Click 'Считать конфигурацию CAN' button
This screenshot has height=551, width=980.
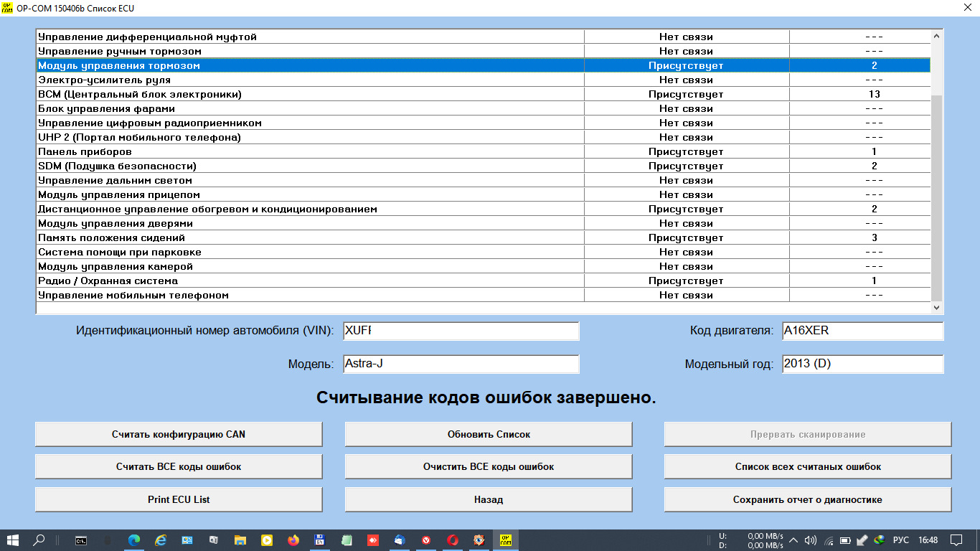(179, 434)
